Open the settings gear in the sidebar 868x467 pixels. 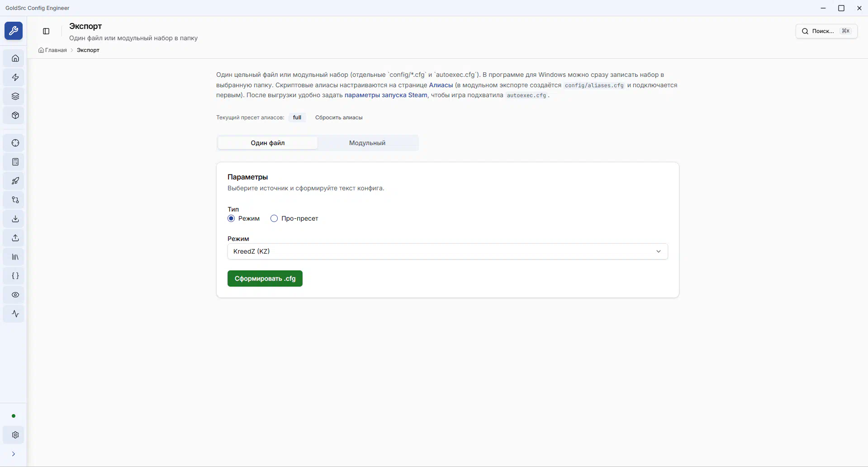tap(15, 435)
